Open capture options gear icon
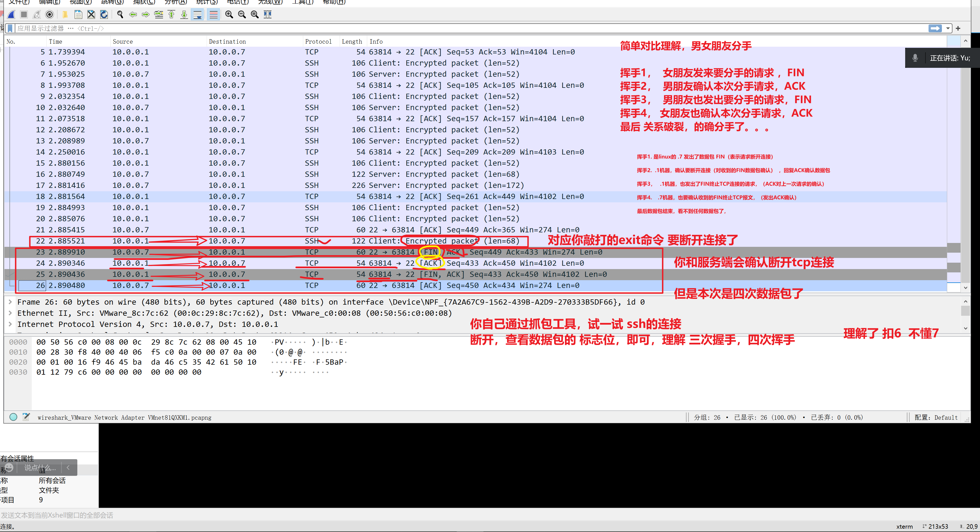 50,14
